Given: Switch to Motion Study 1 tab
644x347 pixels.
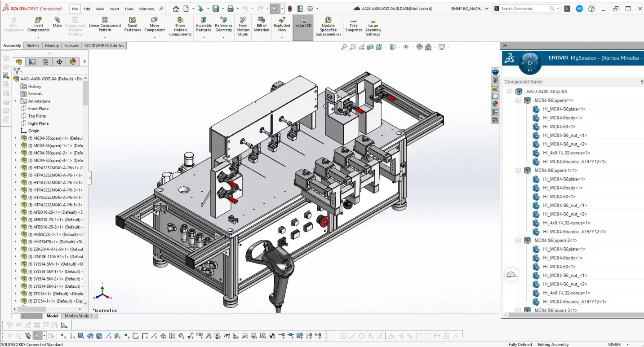Looking at the screenshot, I should click(x=78, y=316).
